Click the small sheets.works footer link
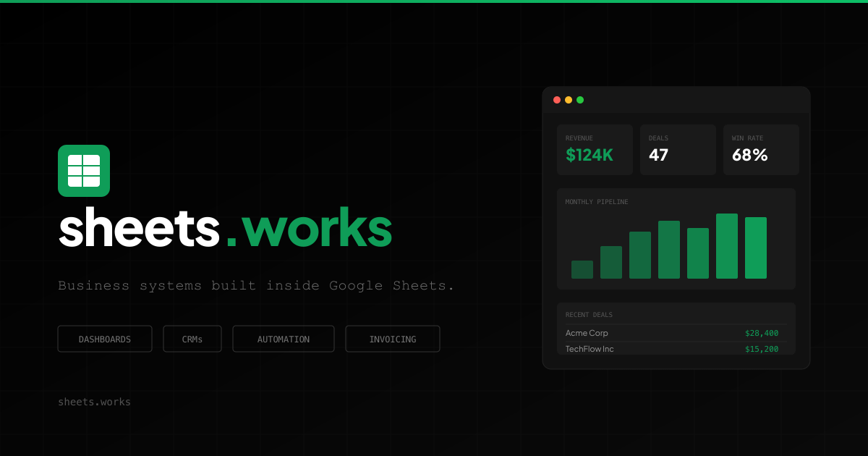The image size is (868, 456). point(94,402)
